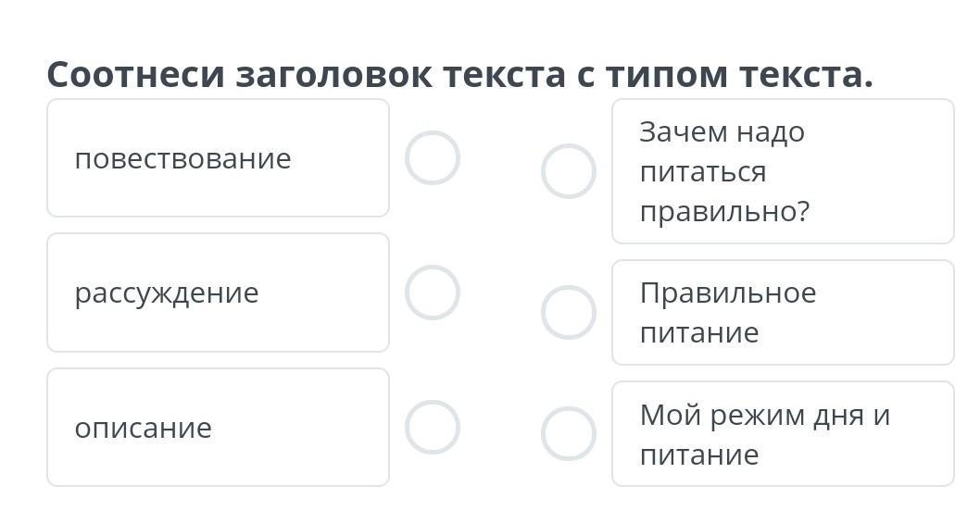
Task: Click the Мой режим дня и питание card
Action: point(783,433)
